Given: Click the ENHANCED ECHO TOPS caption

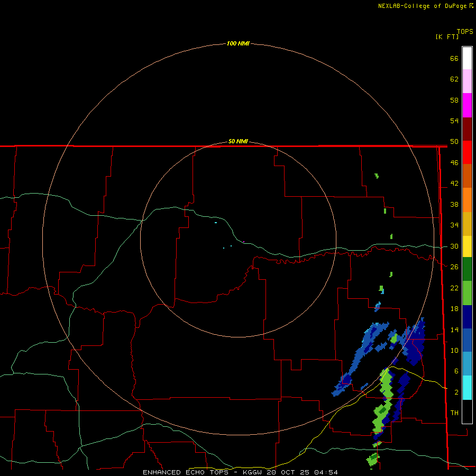Looking at the screenshot, I should pyautogui.click(x=186, y=472).
